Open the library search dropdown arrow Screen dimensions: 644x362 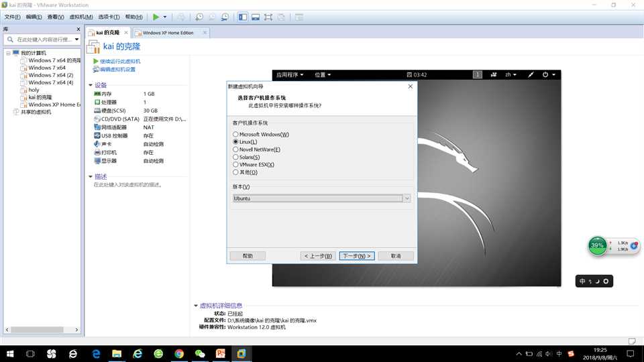76,40
